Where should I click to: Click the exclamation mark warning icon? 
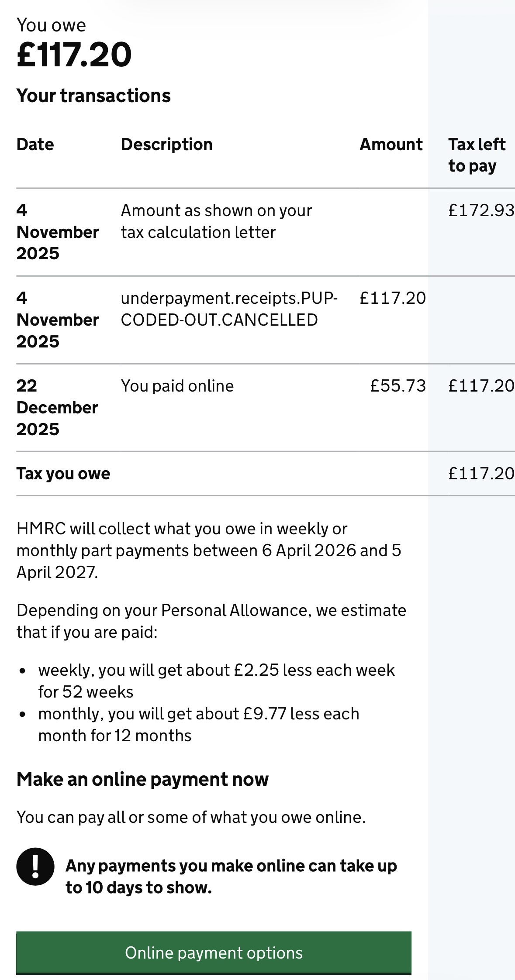(35, 866)
